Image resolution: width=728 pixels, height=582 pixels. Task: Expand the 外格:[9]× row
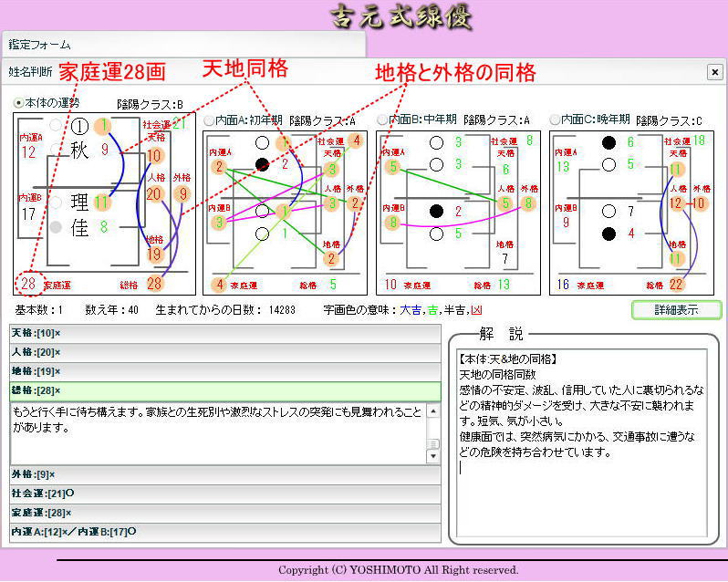[x=225, y=474]
